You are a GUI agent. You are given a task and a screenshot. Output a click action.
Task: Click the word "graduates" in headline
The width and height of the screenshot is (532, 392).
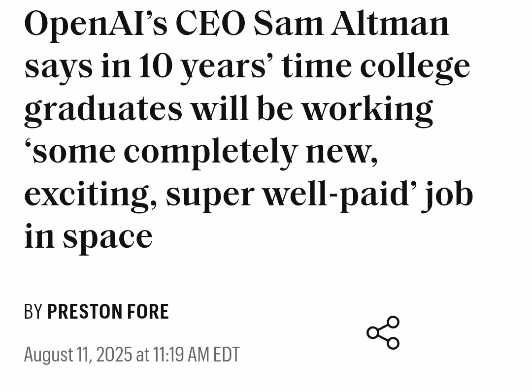click(x=103, y=109)
